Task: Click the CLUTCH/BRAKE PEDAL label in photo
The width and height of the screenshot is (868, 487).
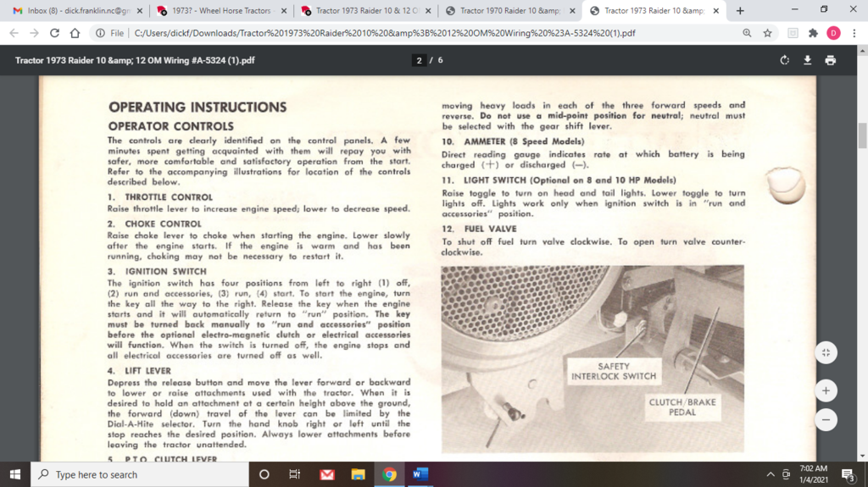Action: [682, 407]
